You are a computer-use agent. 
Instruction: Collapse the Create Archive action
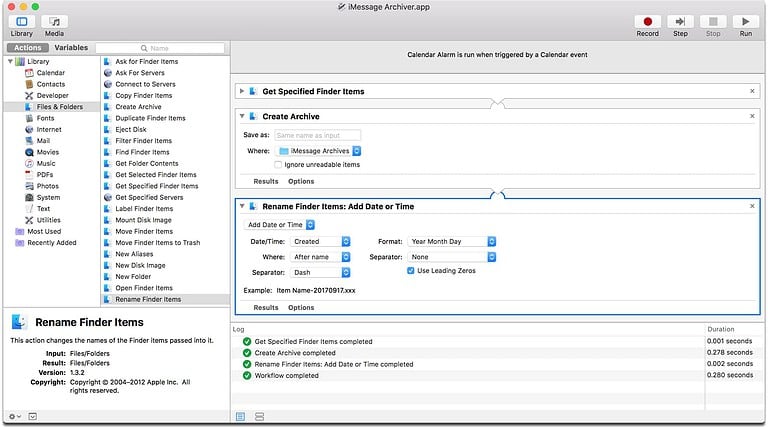pos(241,116)
